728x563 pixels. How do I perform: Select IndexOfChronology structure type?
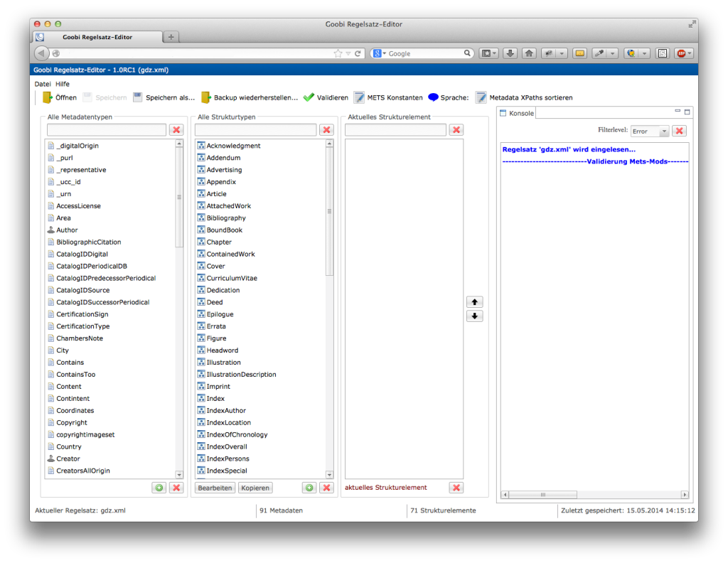coord(237,435)
